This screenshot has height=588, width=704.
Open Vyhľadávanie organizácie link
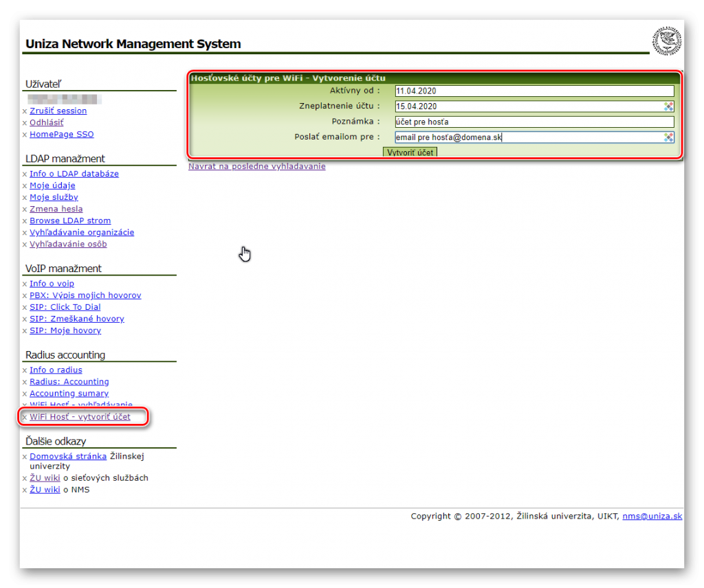click(82, 232)
